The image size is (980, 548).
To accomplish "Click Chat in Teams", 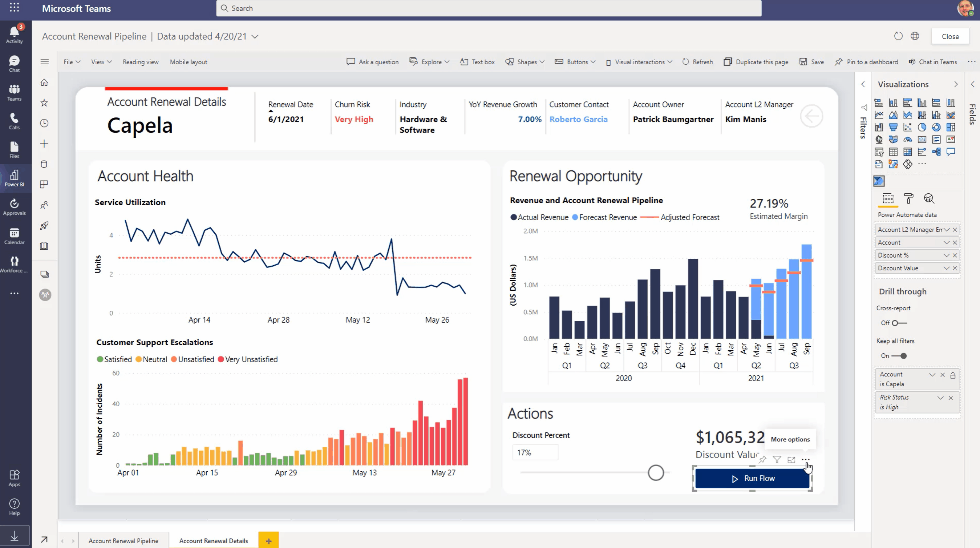I will click(932, 62).
